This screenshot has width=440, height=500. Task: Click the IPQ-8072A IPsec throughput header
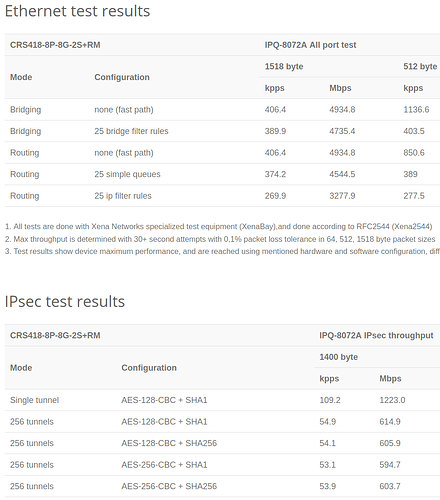376,336
